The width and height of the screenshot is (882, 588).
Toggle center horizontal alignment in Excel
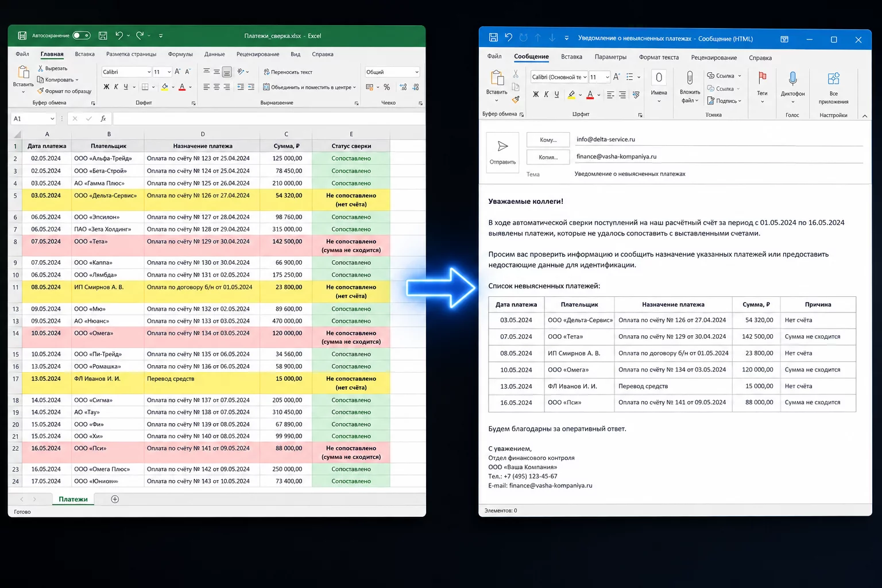coord(216,87)
